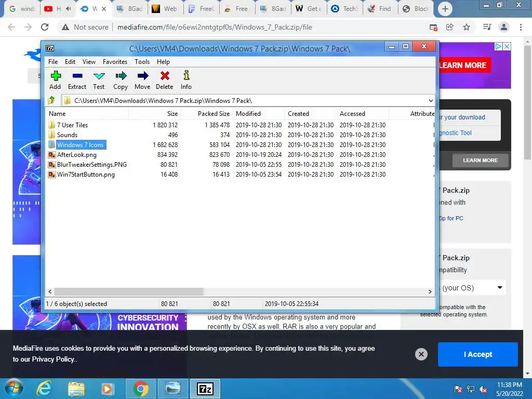
Task: Open Windows Explorer from the taskbar
Action: (x=76, y=389)
